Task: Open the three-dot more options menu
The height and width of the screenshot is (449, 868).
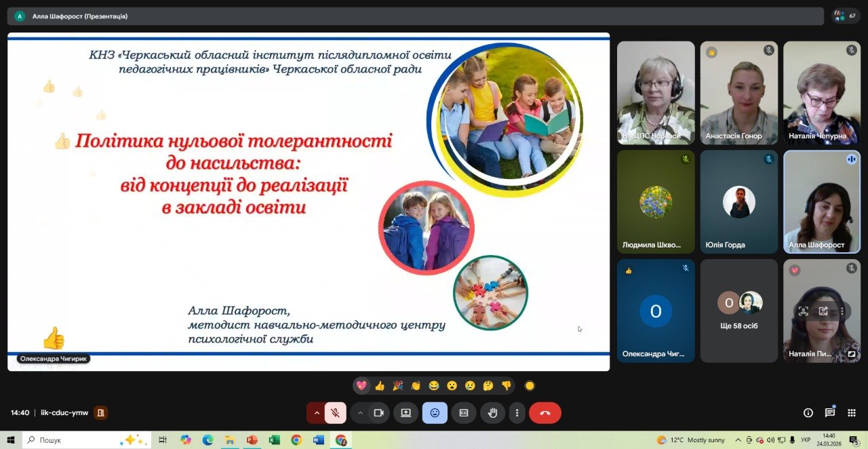Action: [517, 412]
